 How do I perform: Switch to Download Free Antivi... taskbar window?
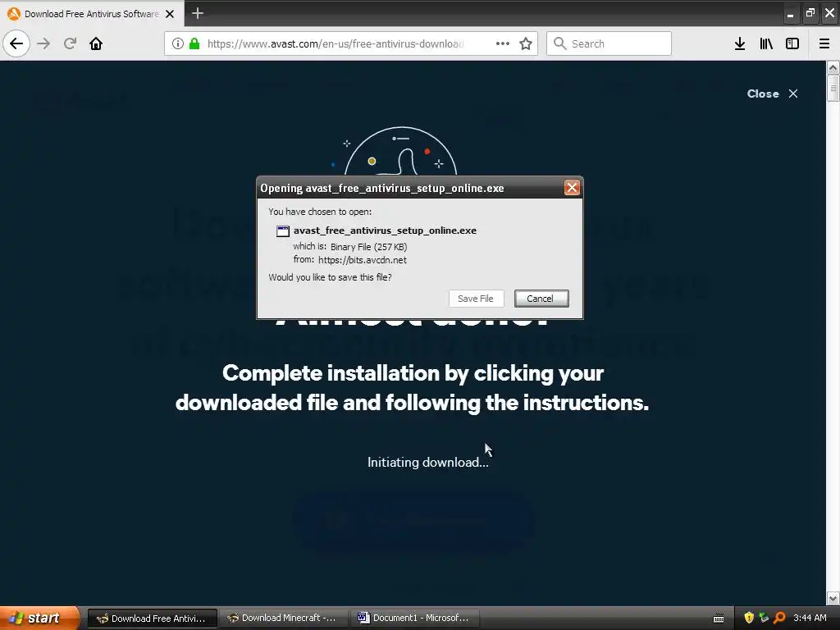[x=152, y=618]
